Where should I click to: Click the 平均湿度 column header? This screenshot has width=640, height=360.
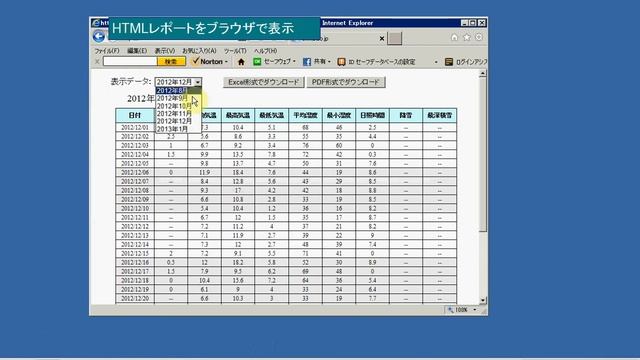point(305,116)
